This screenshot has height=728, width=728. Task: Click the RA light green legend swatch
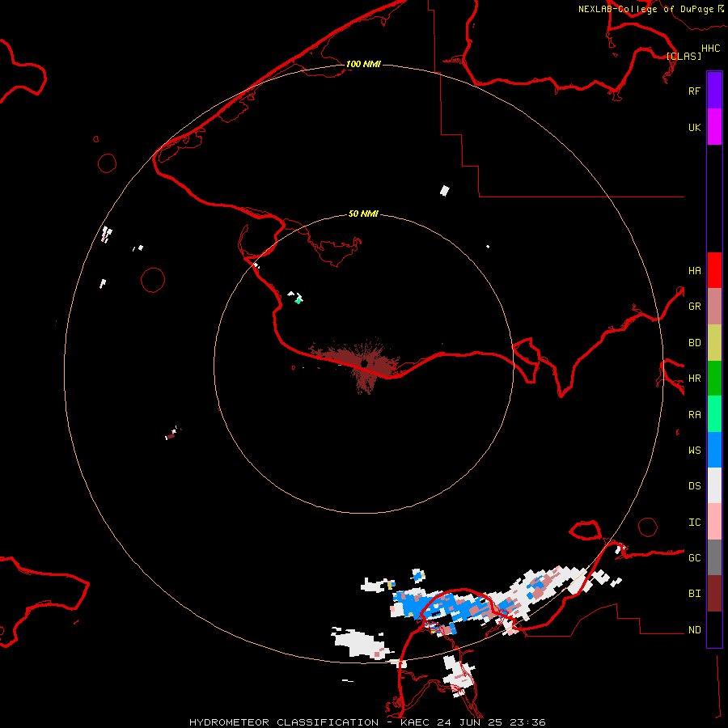(x=714, y=414)
